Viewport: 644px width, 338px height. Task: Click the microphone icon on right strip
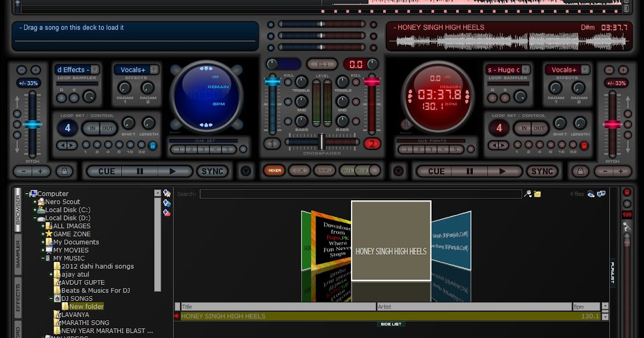[626, 227]
